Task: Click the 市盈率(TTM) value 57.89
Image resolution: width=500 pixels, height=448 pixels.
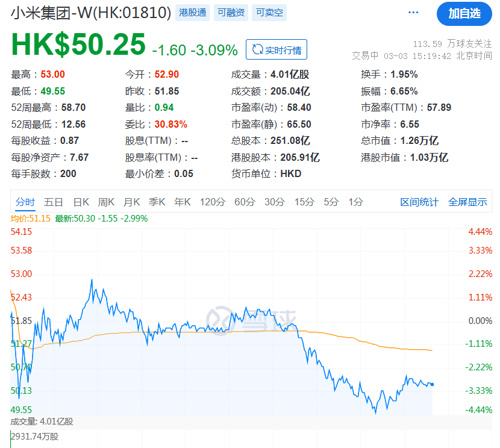Action: coord(439,108)
